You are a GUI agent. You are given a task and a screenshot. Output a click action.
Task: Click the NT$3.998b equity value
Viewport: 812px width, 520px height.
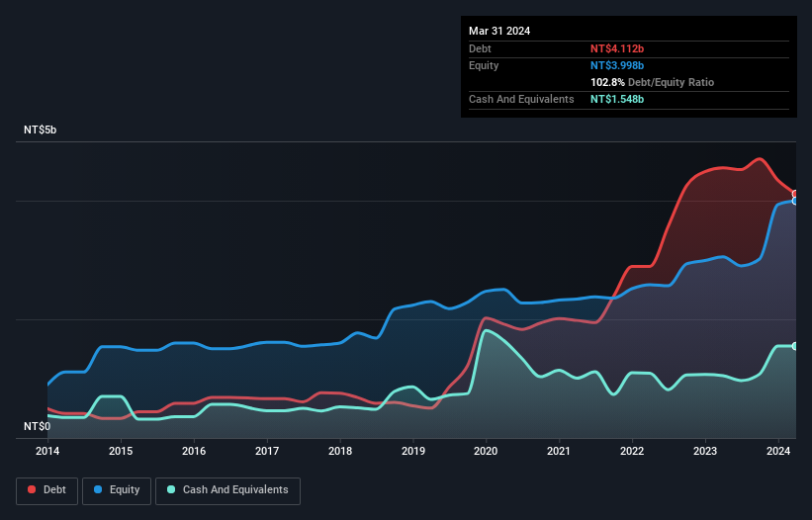click(x=617, y=65)
